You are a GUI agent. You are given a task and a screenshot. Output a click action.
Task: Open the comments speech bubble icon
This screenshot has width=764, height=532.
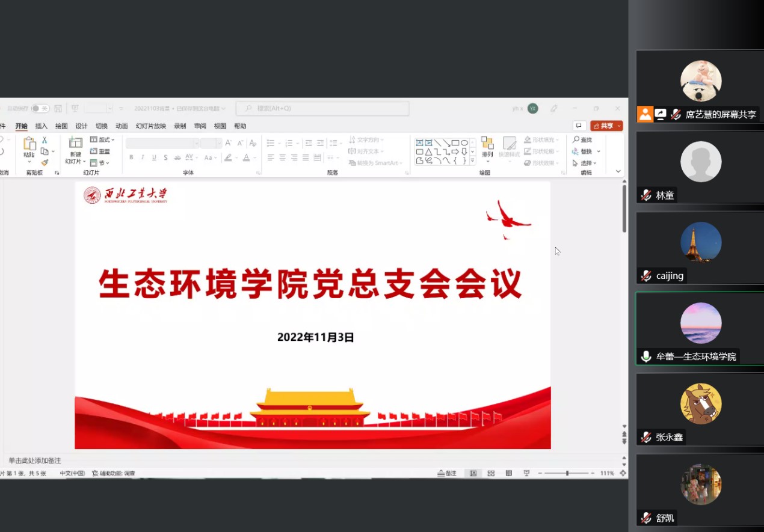[x=579, y=126]
